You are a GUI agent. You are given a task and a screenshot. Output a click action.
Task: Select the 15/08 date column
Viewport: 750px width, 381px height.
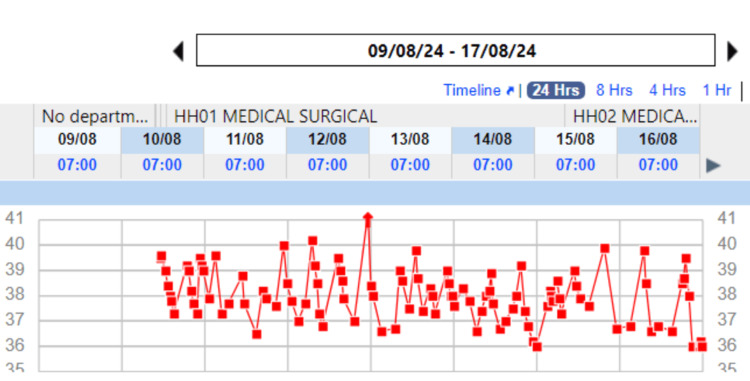(x=575, y=140)
